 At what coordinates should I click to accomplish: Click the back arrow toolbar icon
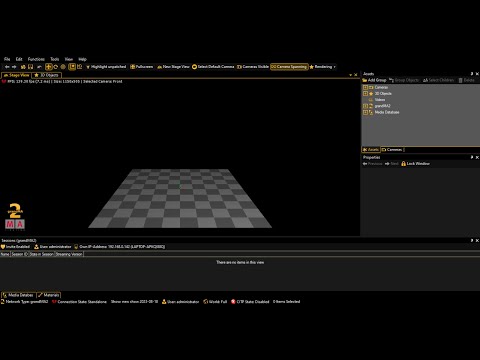click(x=7, y=67)
